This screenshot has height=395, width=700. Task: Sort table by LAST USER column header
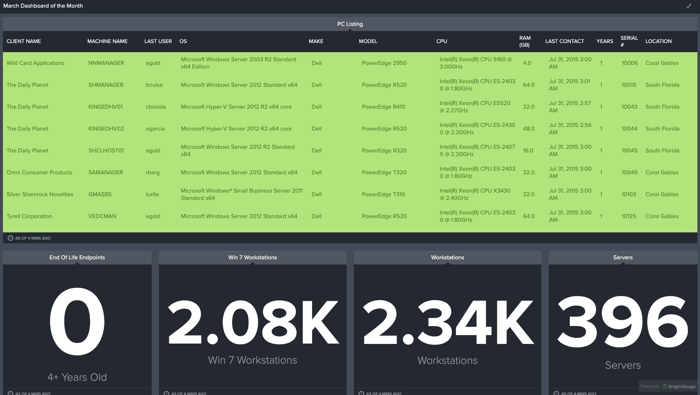(x=158, y=41)
